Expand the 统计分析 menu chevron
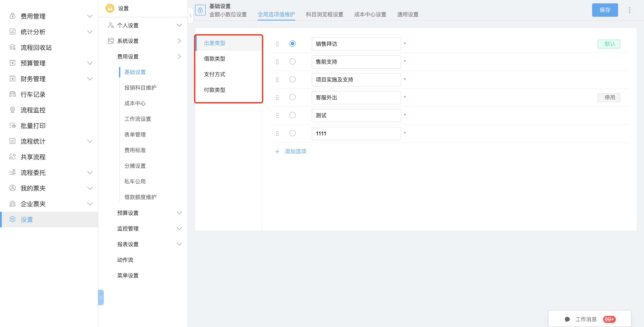 pos(90,32)
